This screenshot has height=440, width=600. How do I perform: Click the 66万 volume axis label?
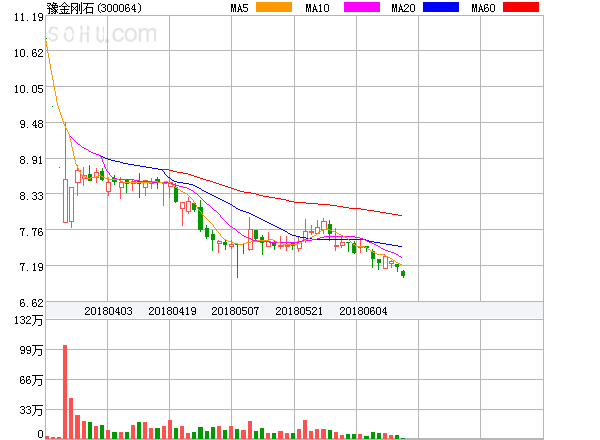(x=31, y=380)
